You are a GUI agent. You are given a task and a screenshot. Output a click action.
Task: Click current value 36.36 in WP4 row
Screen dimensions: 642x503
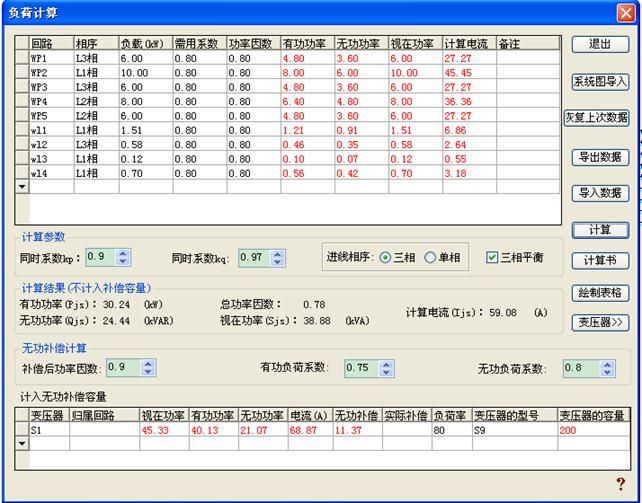pos(470,101)
